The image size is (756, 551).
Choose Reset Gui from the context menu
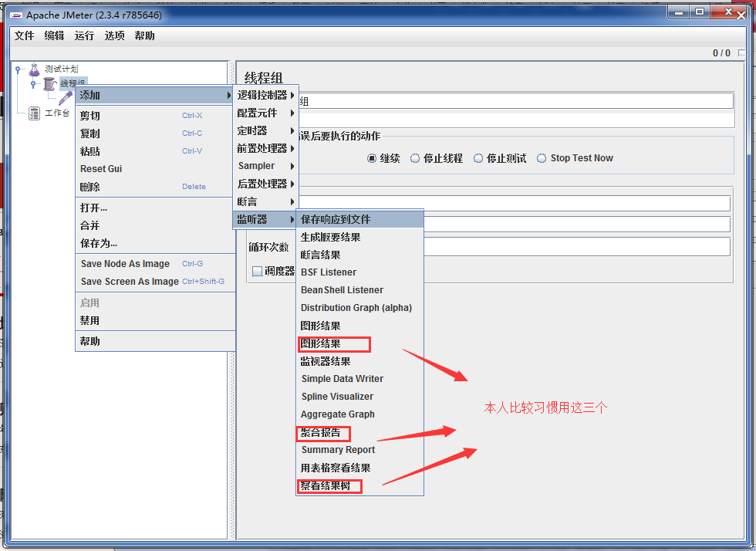click(155, 169)
